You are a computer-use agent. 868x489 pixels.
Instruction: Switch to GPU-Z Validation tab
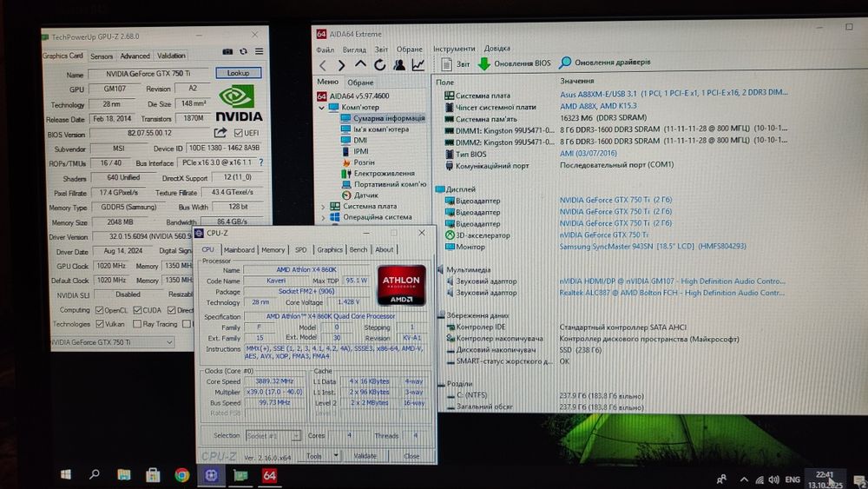coord(171,56)
